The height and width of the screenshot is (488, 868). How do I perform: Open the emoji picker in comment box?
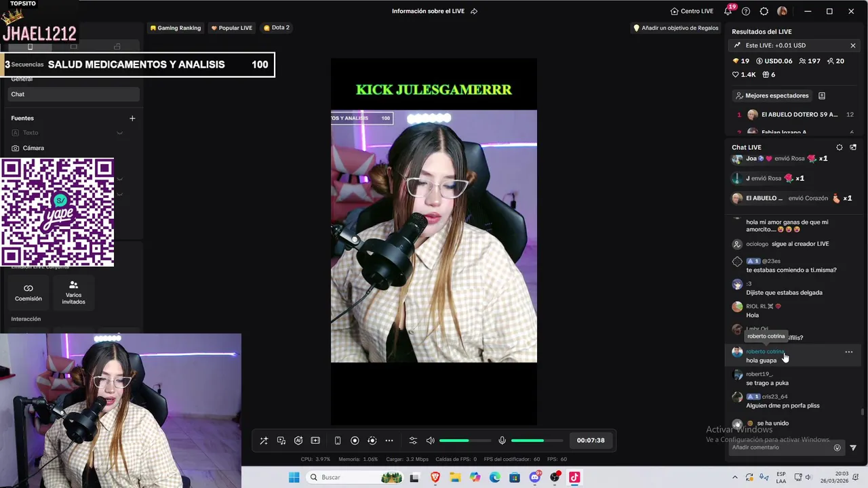coord(837,447)
